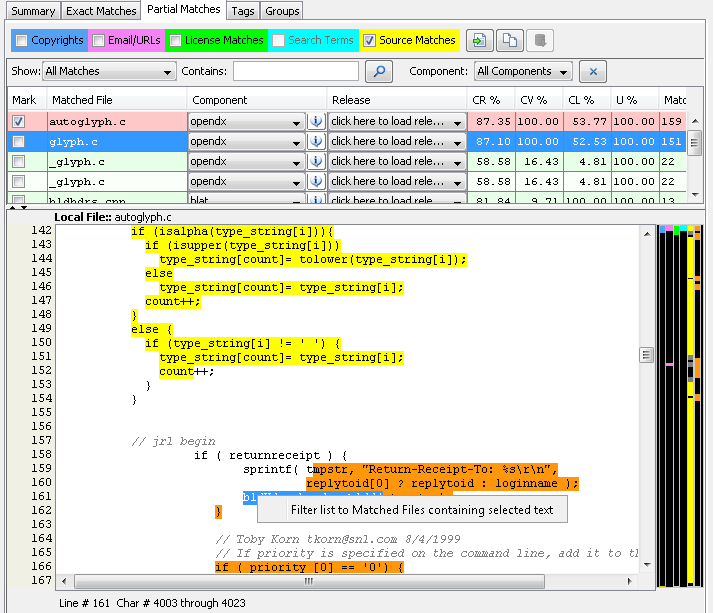Uncheck the Source Matches checkbox

370,41
